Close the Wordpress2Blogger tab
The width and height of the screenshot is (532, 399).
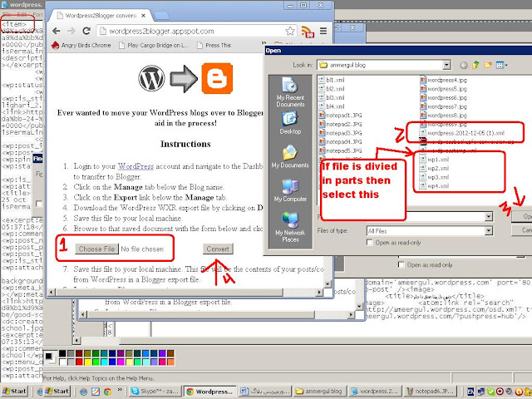[144, 16]
